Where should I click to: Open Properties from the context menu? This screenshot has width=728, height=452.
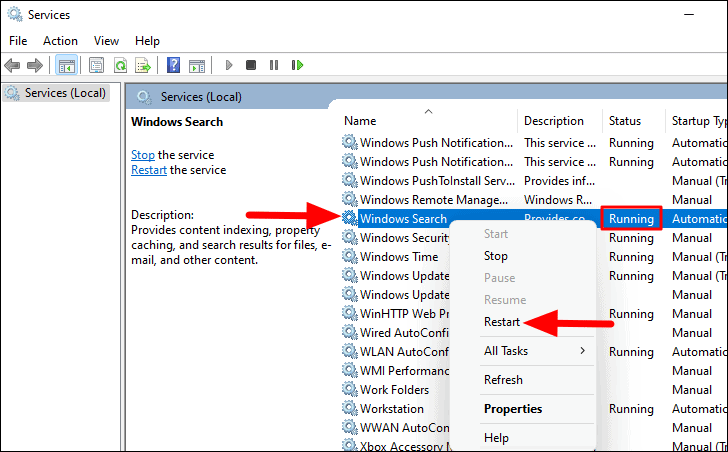[x=513, y=409]
